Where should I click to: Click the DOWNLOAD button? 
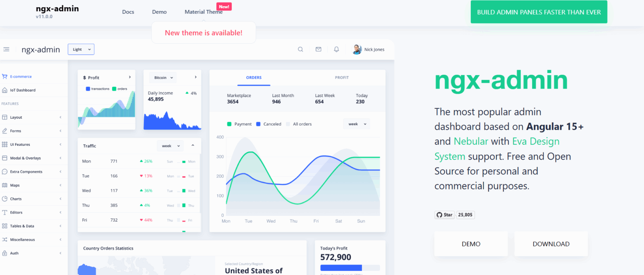pos(551,244)
